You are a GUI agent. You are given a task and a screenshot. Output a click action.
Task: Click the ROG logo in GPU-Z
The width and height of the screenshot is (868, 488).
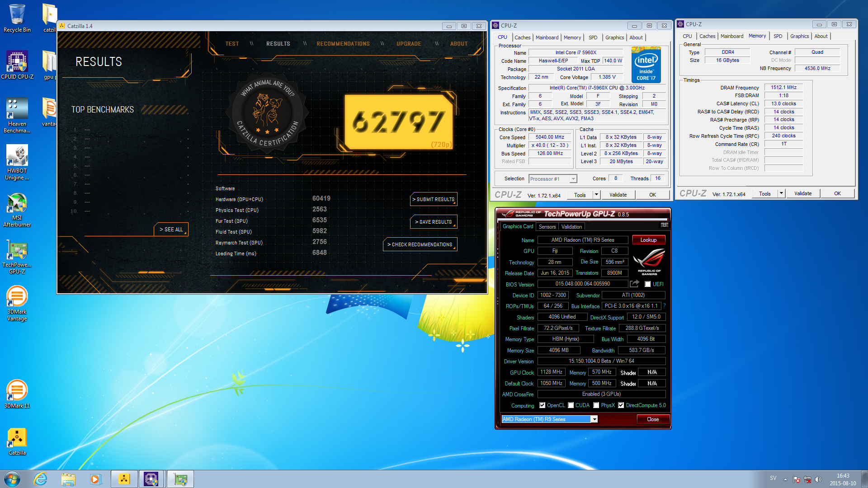coord(649,262)
